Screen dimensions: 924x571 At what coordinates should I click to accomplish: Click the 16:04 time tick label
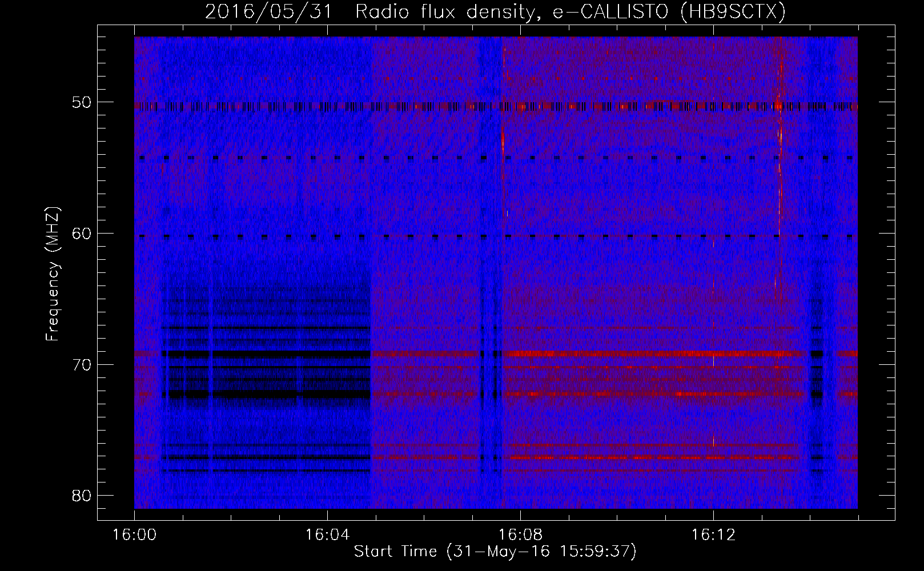(327, 535)
